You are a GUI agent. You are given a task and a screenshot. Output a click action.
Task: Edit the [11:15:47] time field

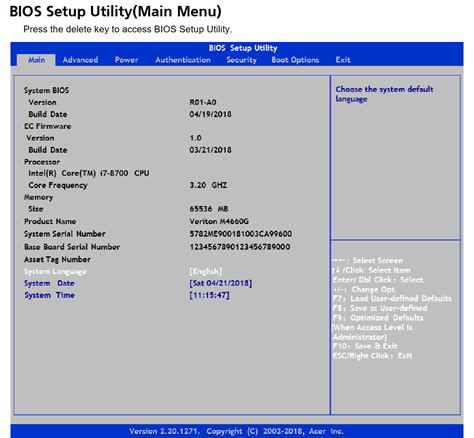tap(209, 295)
